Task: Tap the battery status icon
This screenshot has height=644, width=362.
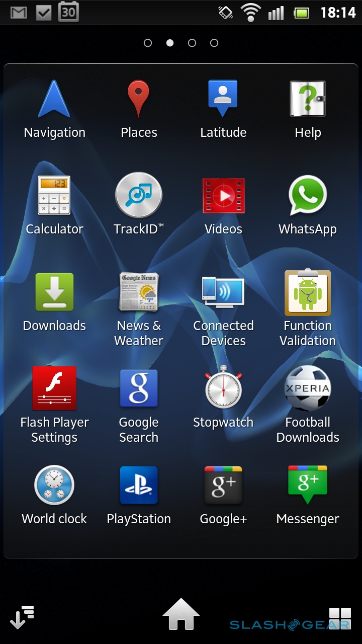Action: click(302, 13)
